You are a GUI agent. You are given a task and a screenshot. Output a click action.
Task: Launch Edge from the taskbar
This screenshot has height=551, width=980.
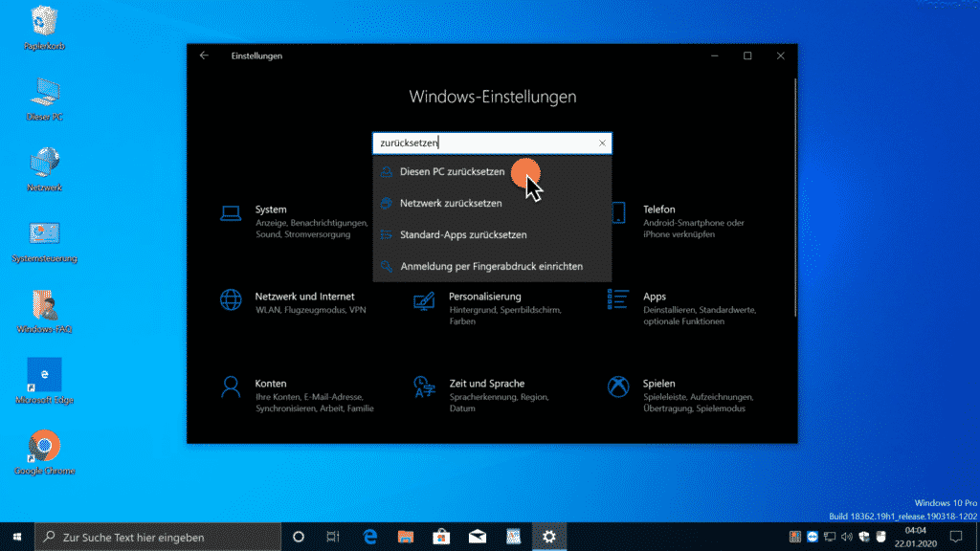(x=370, y=537)
